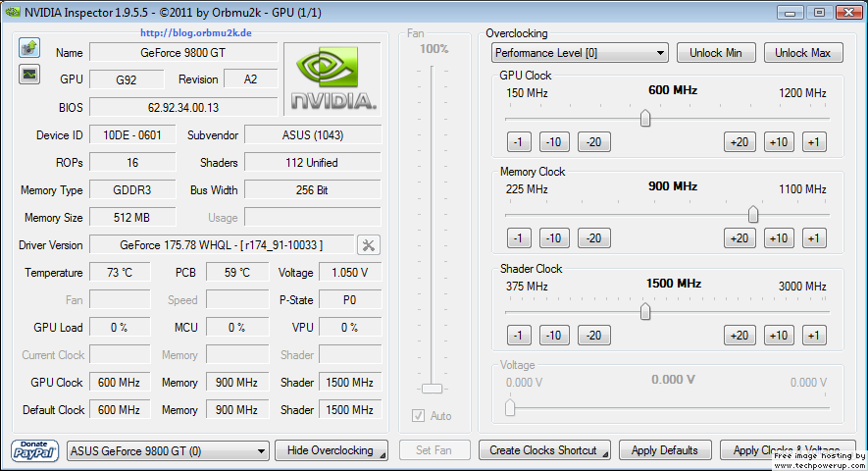The image size is (868, 471).
Task: Increase GPU Clock by 1 MHz
Action: tap(814, 142)
